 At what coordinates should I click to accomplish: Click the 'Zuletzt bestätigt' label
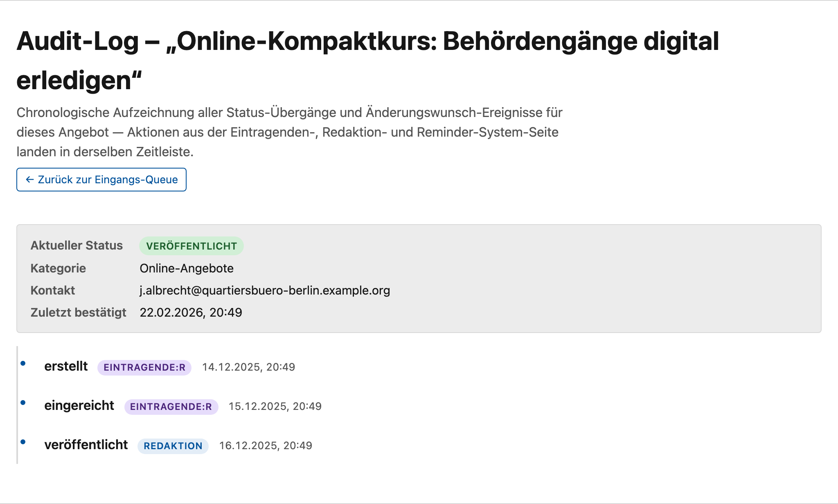click(x=78, y=313)
